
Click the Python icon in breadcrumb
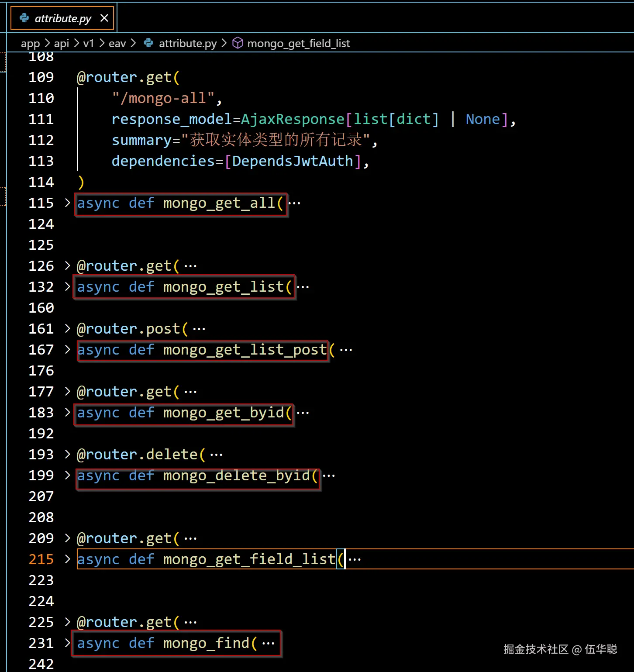(148, 43)
